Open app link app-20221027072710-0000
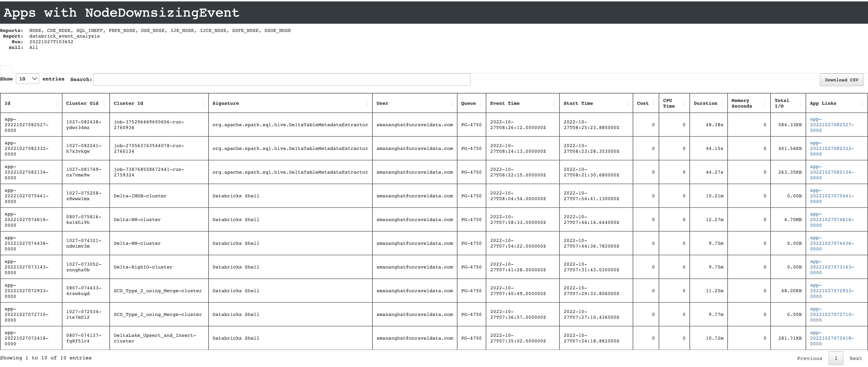This screenshot has height=367, width=868. [832, 314]
